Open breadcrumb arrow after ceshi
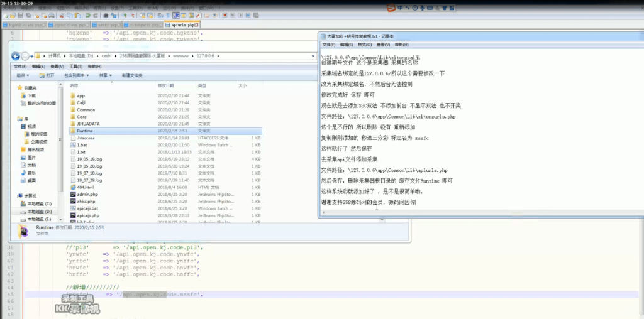 (x=115, y=56)
